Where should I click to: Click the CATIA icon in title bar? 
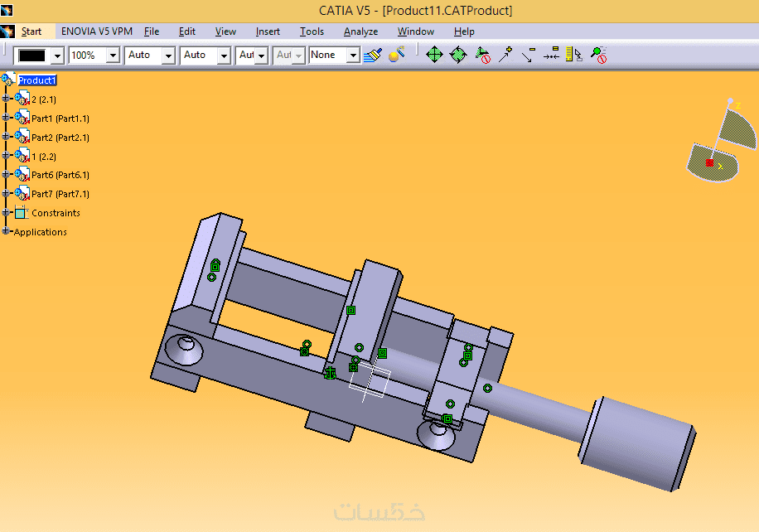7,10
